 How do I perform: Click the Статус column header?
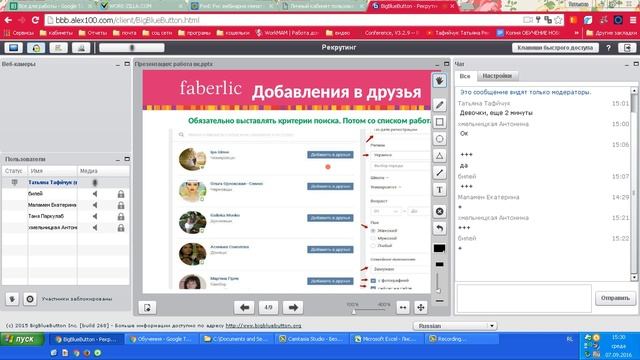(14, 171)
